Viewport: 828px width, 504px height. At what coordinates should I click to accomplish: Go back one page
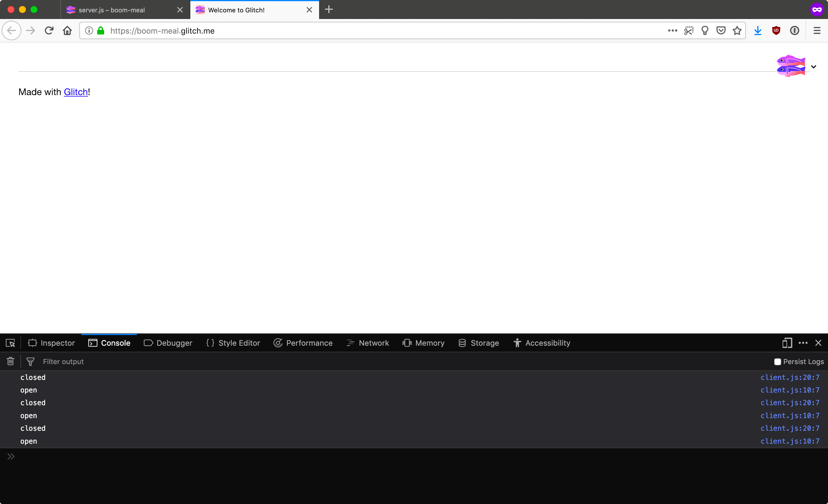point(12,30)
